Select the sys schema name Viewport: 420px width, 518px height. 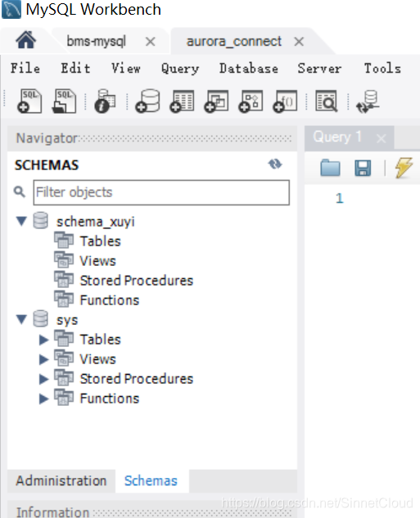[x=67, y=320]
